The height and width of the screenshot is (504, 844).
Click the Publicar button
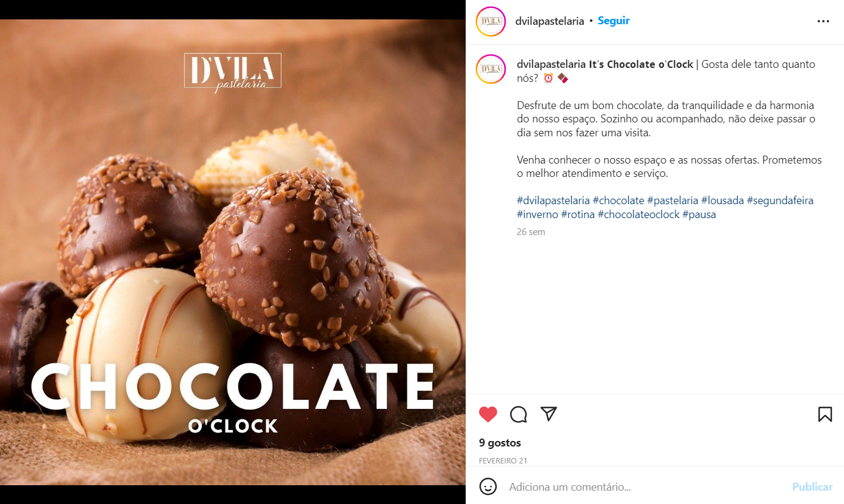click(x=812, y=486)
